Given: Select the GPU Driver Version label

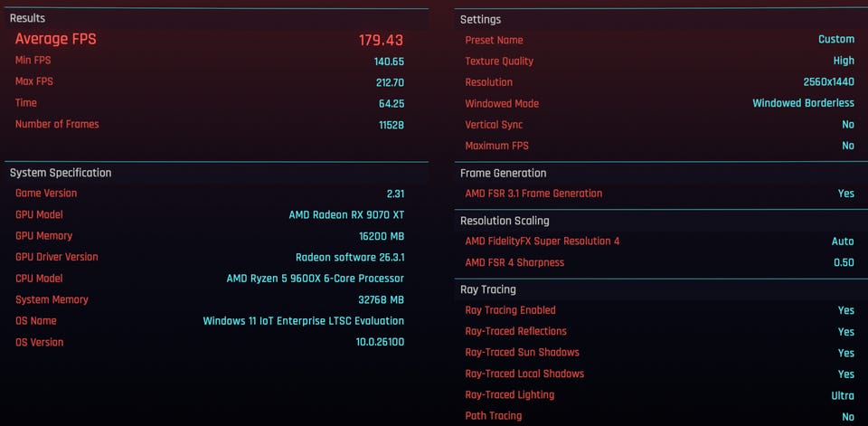Looking at the screenshot, I should coord(57,257).
